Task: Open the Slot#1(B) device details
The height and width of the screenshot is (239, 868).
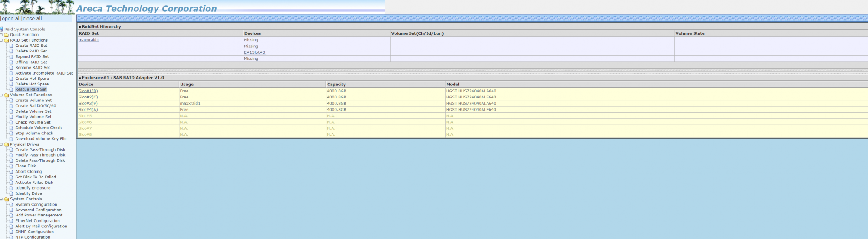Action: (x=88, y=91)
